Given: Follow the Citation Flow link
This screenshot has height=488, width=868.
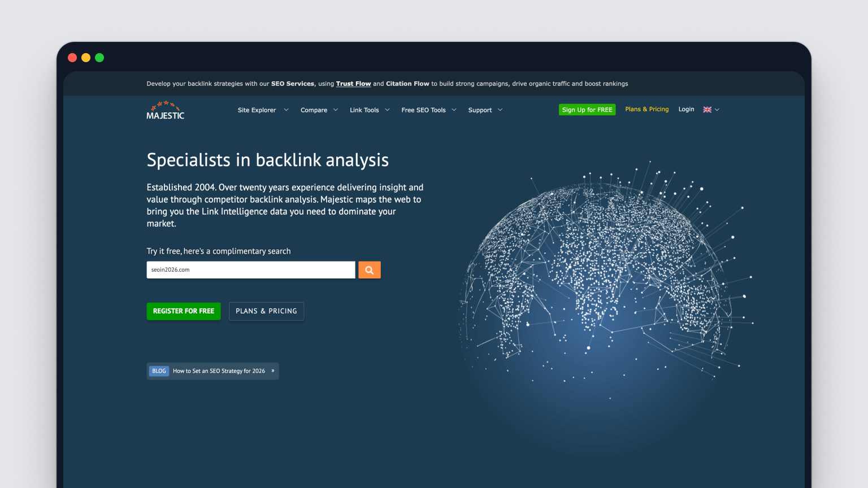Looking at the screenshot, I should 407,84.
